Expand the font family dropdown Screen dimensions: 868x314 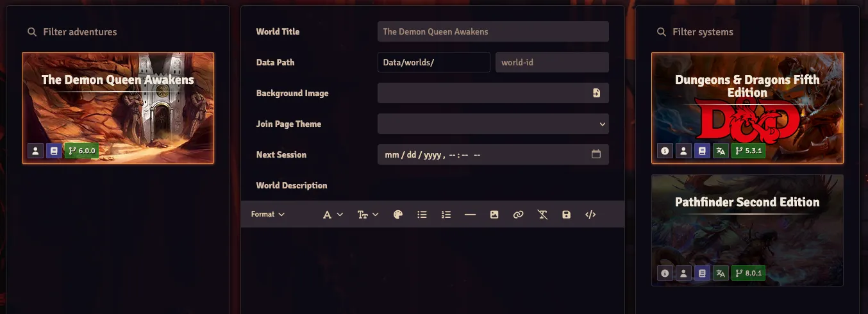(x=333, y=215)
